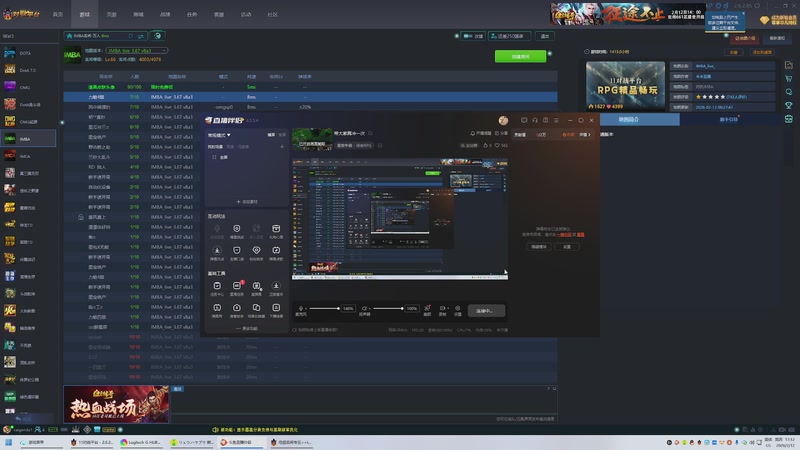Click the 征途不止 banner ad at top

tap(628, 14)
